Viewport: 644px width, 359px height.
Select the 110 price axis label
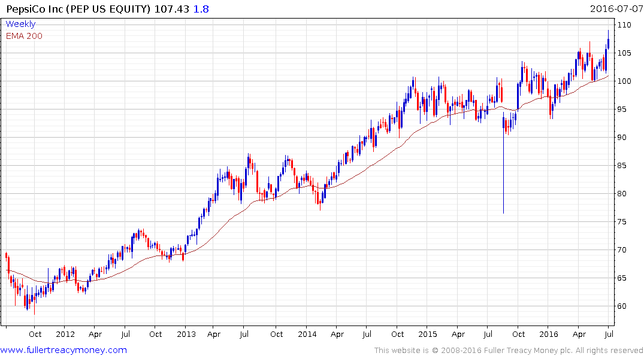tap(624, 25)
